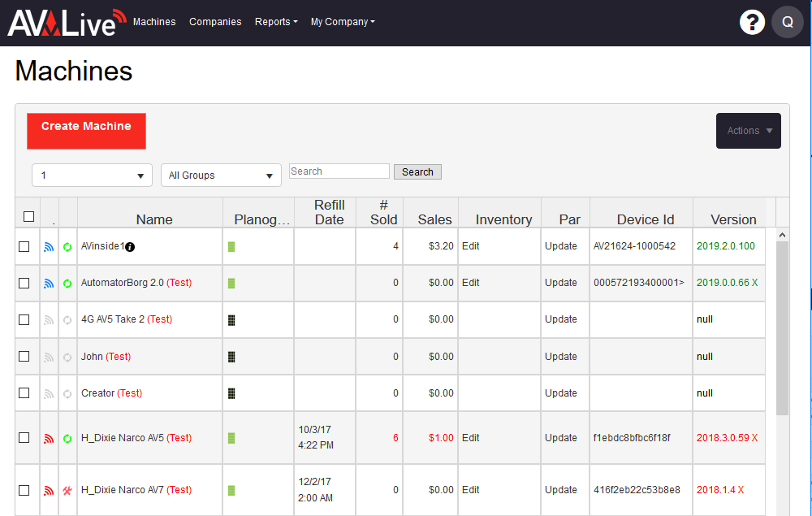Open green planogram icon for H_Dixie Narco AV7

click(231, 490)
